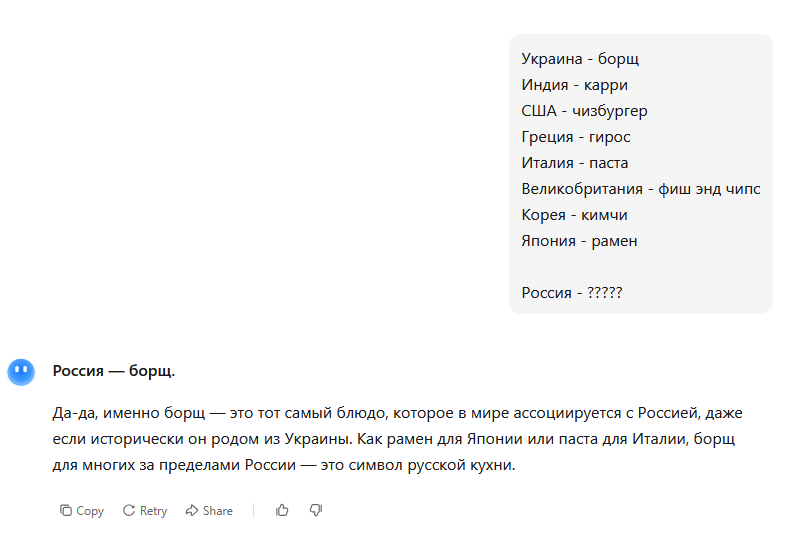Click the Retry circular arrow icon
This screenshot has height=537, width=794.
(129, 510)
